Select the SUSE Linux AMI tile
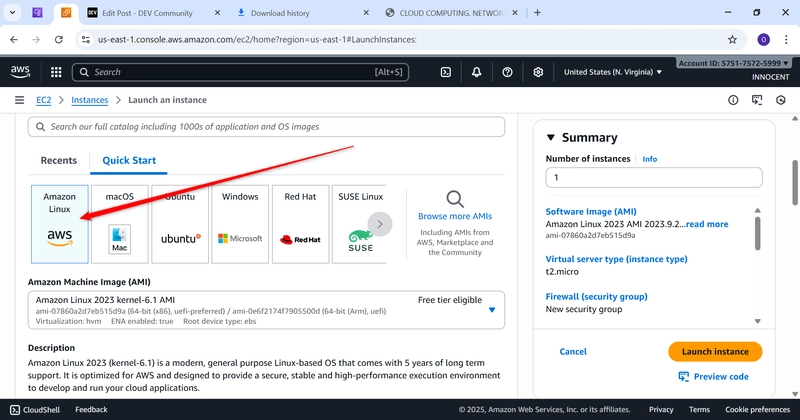Screen dimensions: 800x420 tap(359, 224)
